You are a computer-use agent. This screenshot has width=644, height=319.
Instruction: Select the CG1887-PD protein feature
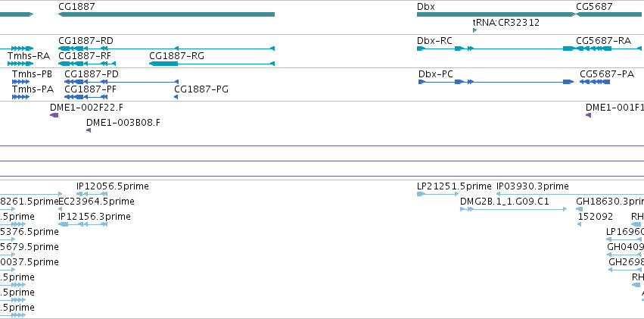coord(121,82)
